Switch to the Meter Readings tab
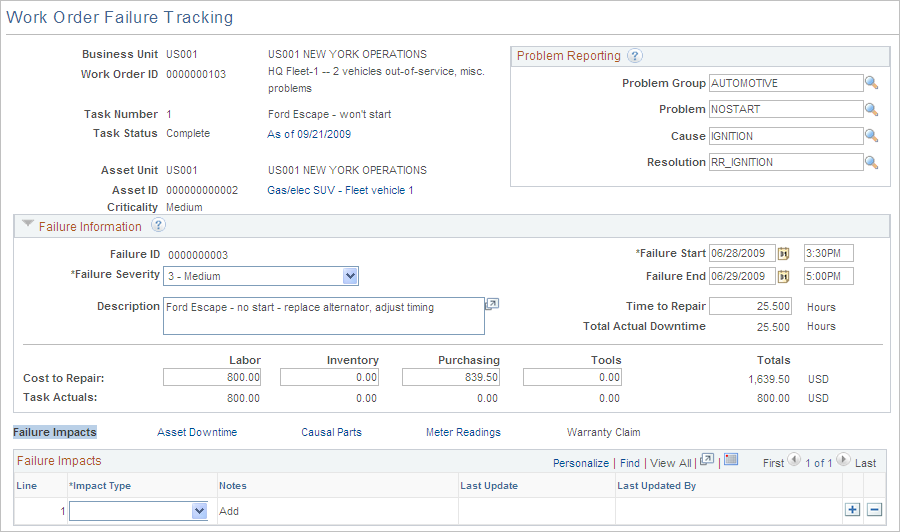The width and height of the screenshot is (900, 532). coord(463,432)
